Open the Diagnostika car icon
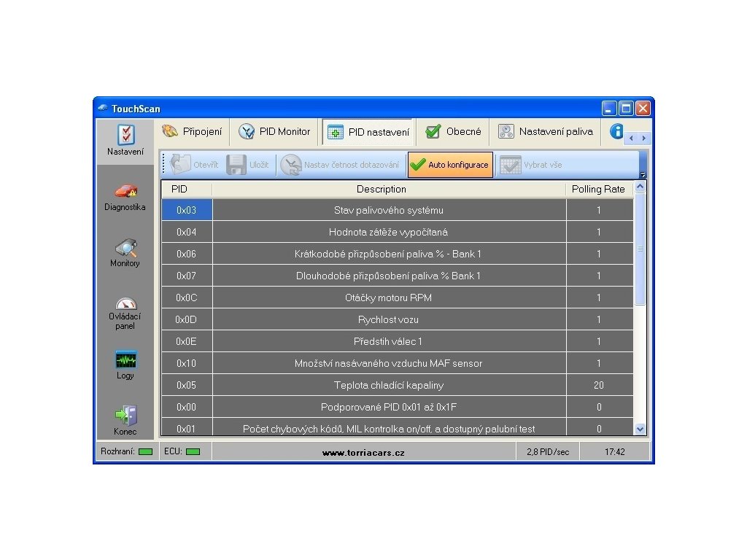Image resolution: width=747 pixels, height=560 pixels. point(125,191)
